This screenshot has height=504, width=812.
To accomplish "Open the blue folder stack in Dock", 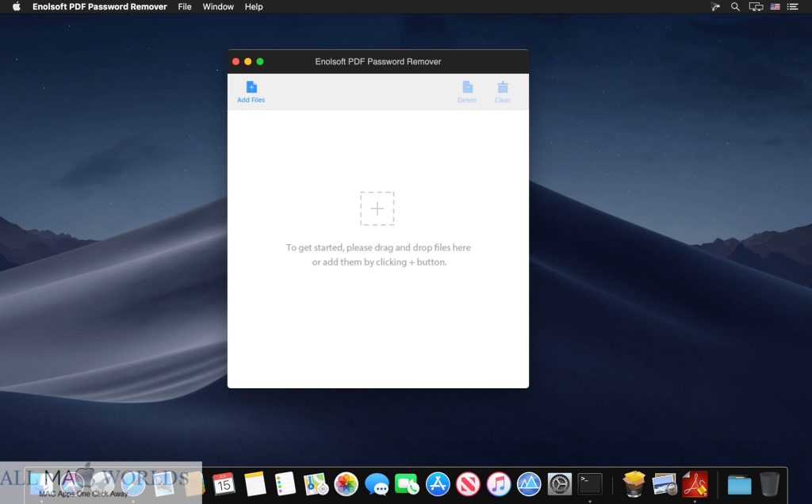I will tap(740, 485).
